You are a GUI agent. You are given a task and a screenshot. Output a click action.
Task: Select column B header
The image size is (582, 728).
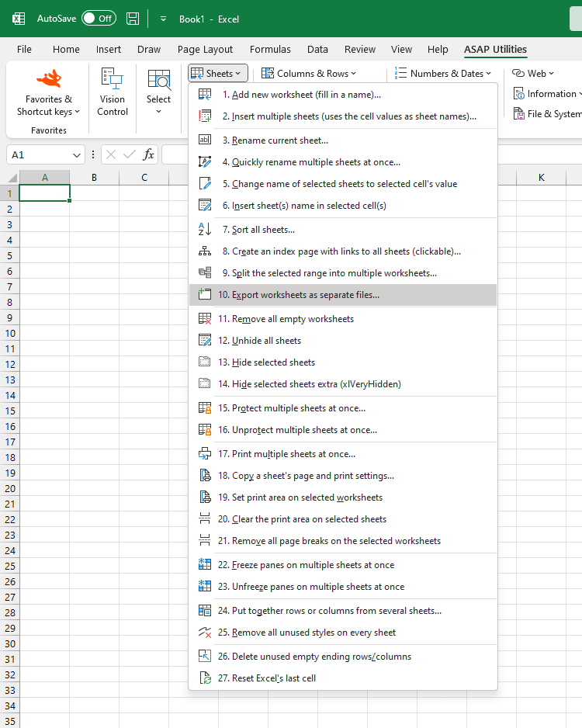pyautogui.click(x=94, y=178)
